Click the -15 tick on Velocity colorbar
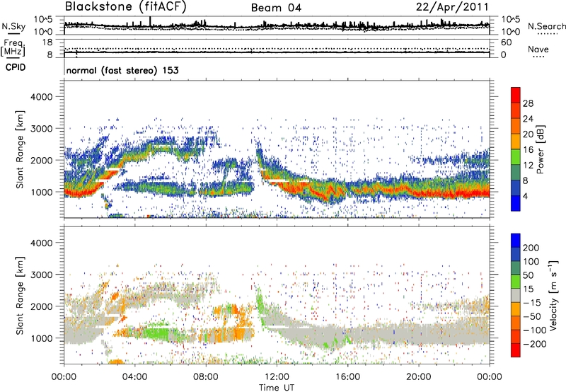Screen dimensions: 566x392 (x=532, y=303)
